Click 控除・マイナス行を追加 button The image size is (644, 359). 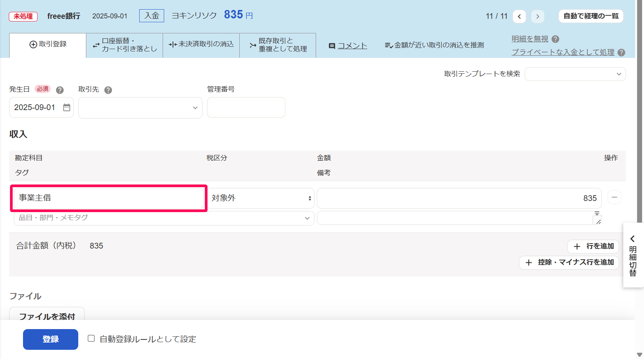click(569, 262)
